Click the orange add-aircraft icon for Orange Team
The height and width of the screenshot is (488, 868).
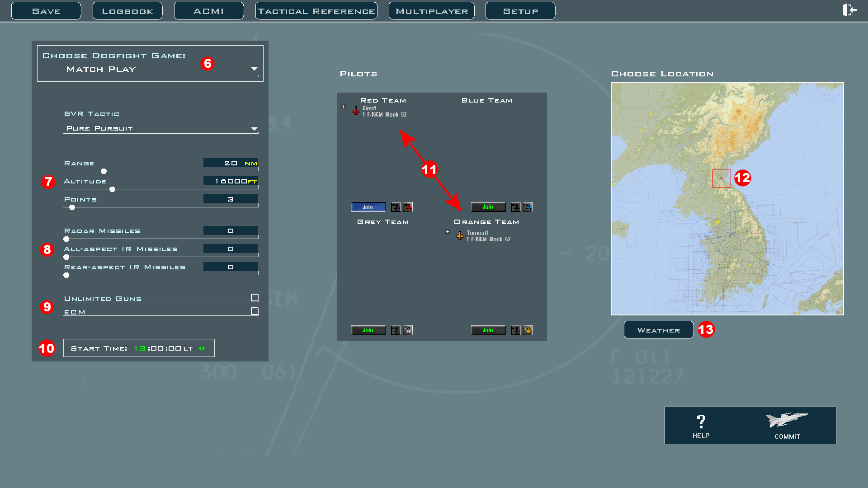tap(528, 330)
